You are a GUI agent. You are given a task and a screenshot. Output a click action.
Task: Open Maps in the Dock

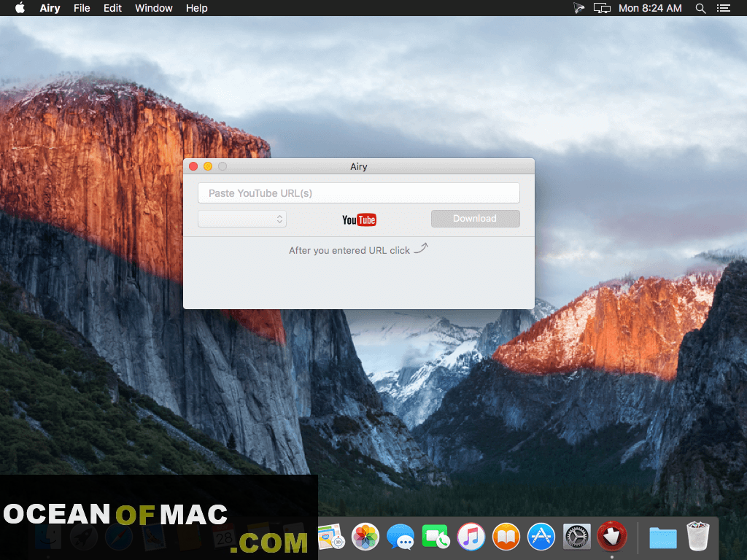click(x=331, y=537)
